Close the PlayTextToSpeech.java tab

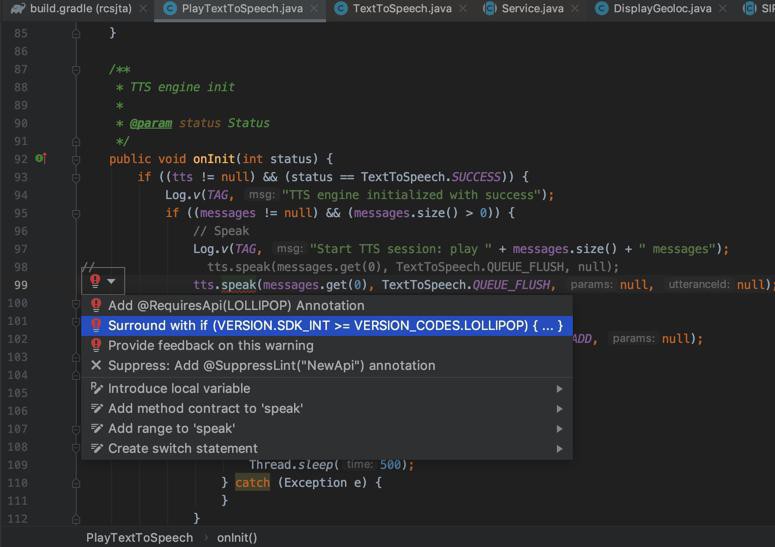tap(314, 9)
